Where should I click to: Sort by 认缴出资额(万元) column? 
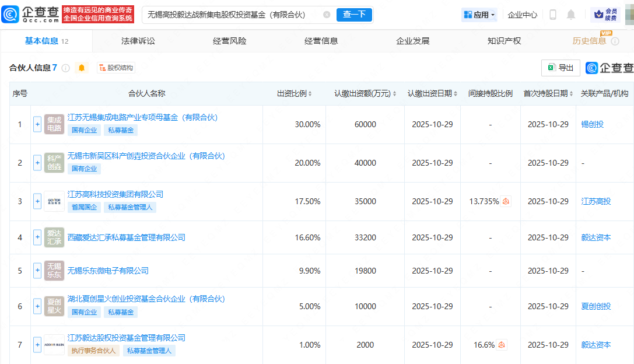[365, 93]
